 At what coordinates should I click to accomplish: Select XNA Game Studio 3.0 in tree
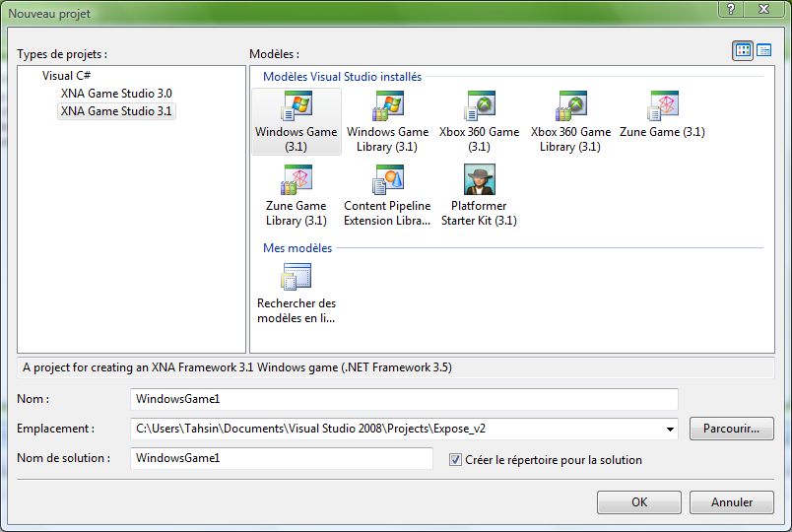coord(116,94)
